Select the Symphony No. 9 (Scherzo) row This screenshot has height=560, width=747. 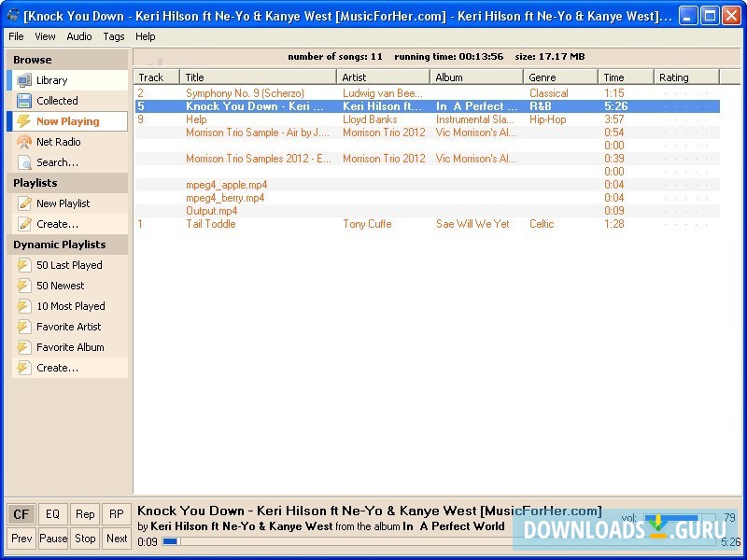click(x=428, y=93)
